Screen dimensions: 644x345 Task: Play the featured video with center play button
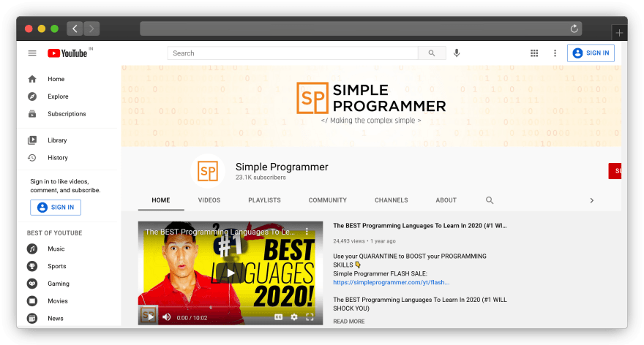click(x=231, y=273)
